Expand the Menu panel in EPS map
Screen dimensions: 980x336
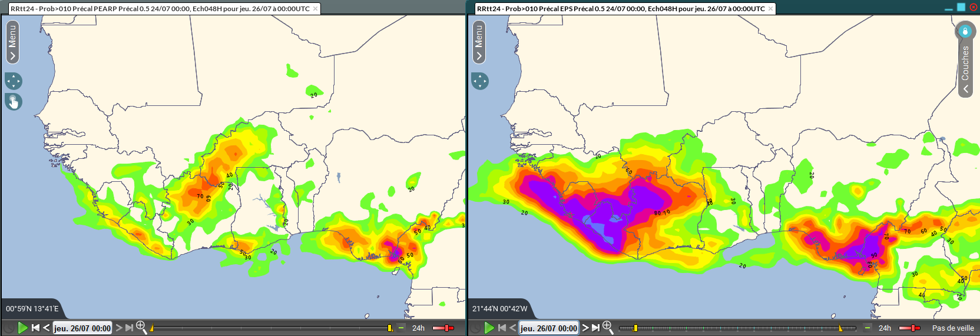(x=479, y=42)
